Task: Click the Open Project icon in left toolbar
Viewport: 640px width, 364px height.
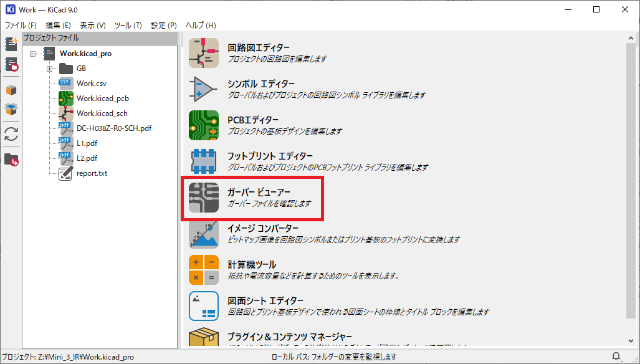Action: [x=11, y=64]
